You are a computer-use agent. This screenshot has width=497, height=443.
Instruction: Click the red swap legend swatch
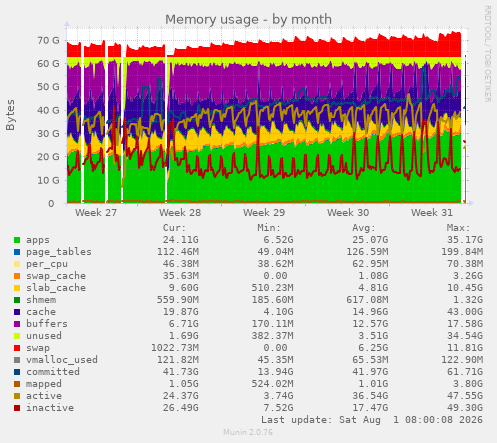tap(17, 348)
